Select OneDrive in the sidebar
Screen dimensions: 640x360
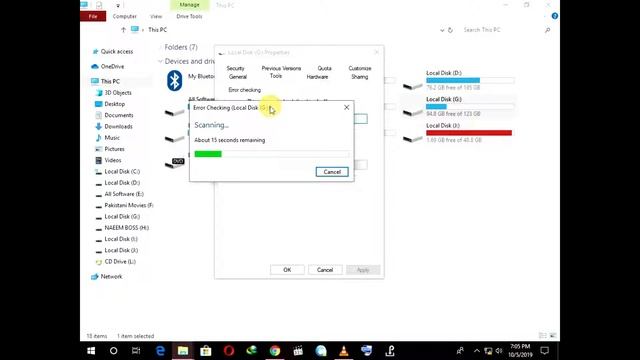(x=112, y=66)
